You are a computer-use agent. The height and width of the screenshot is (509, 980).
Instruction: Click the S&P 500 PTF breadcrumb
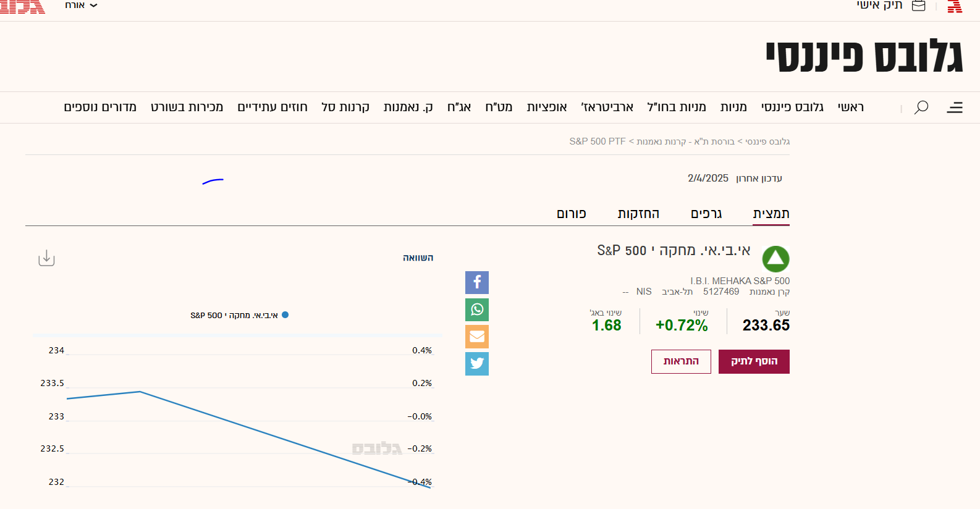pos(598,141)
